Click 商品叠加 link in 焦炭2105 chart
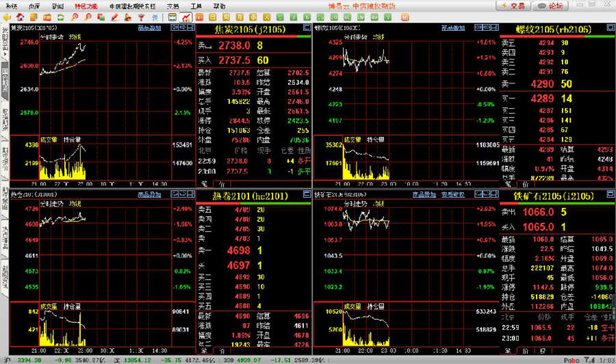Screen dimensions: 616x364 click(x=149, y=28)
